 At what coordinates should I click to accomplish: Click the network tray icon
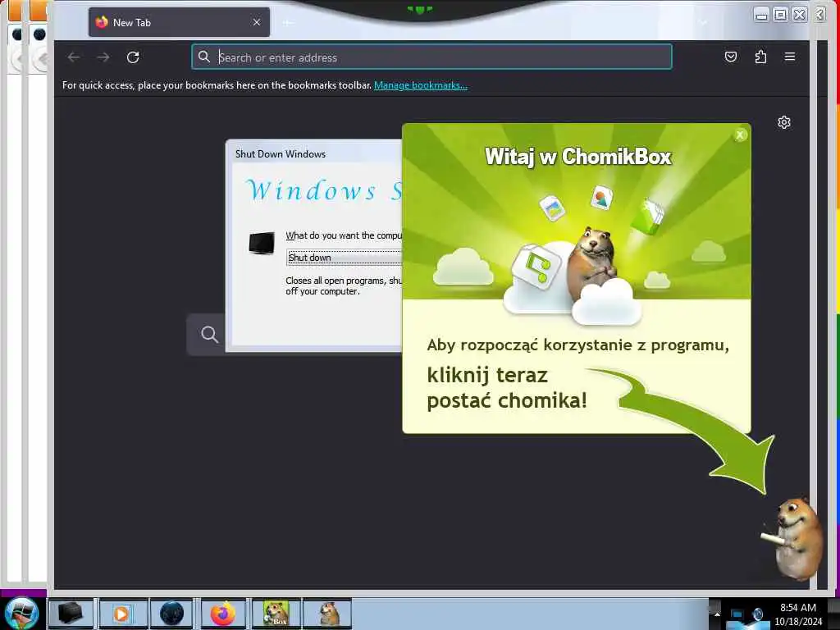737,614
